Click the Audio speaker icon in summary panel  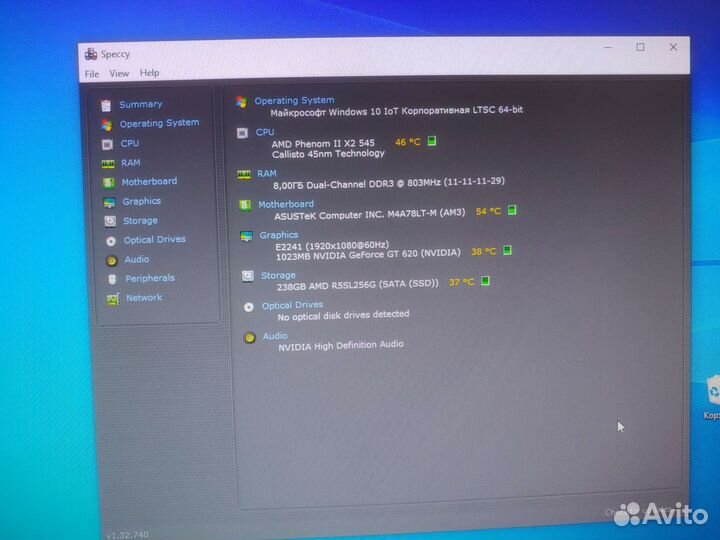pos(250,338)
